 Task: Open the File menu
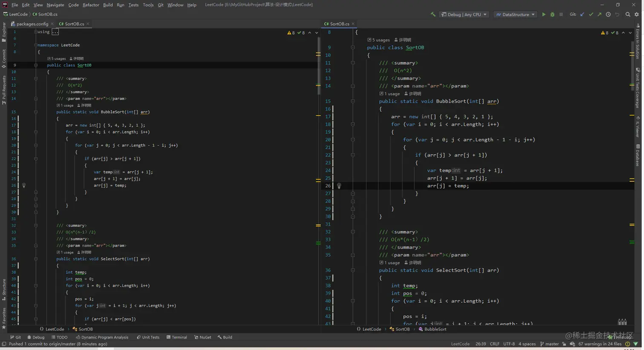(15, 5)
